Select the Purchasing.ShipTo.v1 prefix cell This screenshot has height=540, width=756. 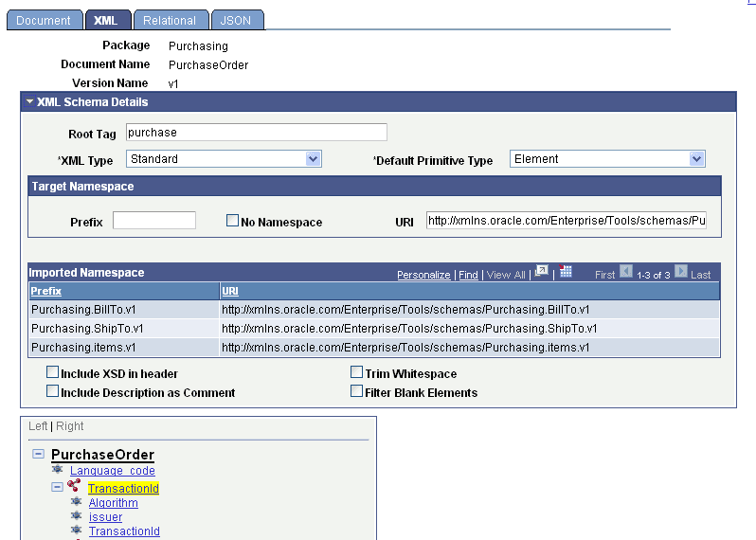[x=124, y=329]
